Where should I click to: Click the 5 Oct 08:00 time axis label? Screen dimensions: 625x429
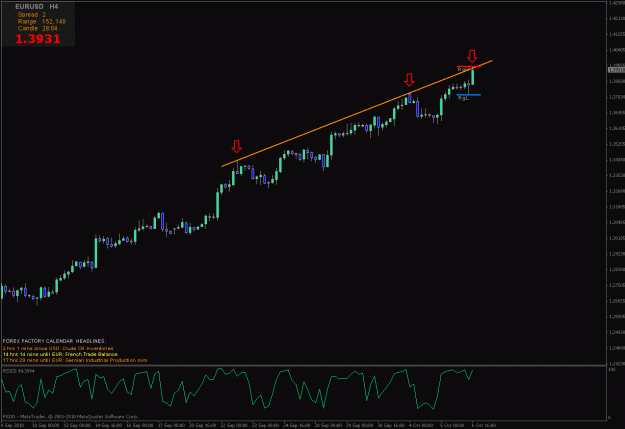pos(452,425)
